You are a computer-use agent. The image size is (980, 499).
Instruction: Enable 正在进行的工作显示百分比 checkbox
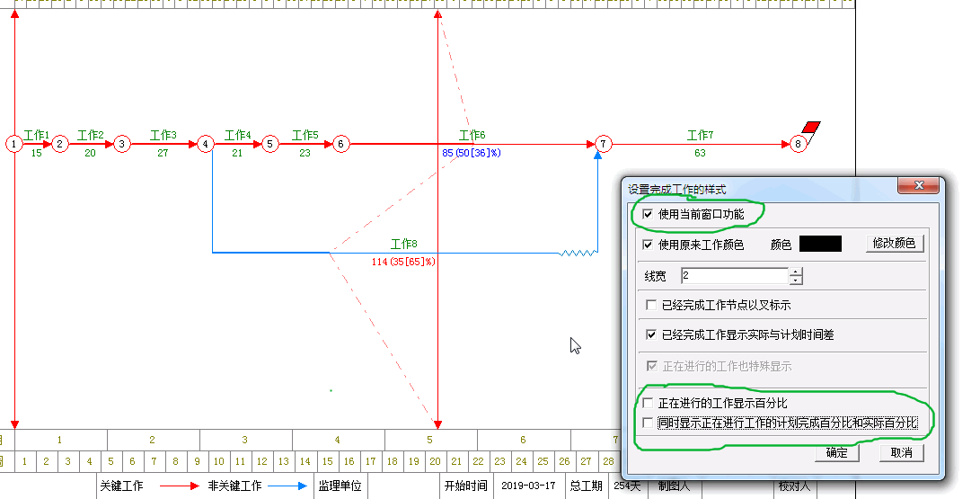649,404
